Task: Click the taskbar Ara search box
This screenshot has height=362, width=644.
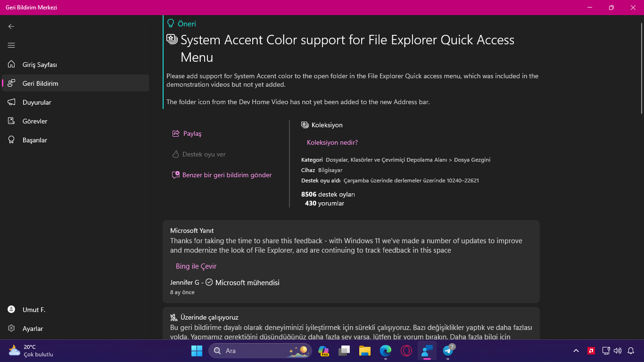Action: tap(260, 351)
